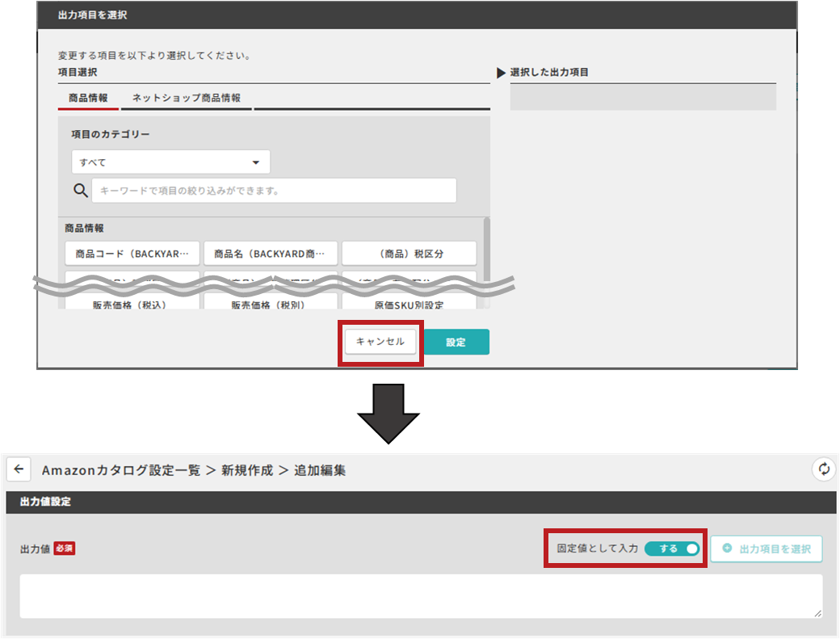Click the refresh icon at top right
Image resolution: width=840 pixels, height=639 pixels.
[x=824, y=469]
